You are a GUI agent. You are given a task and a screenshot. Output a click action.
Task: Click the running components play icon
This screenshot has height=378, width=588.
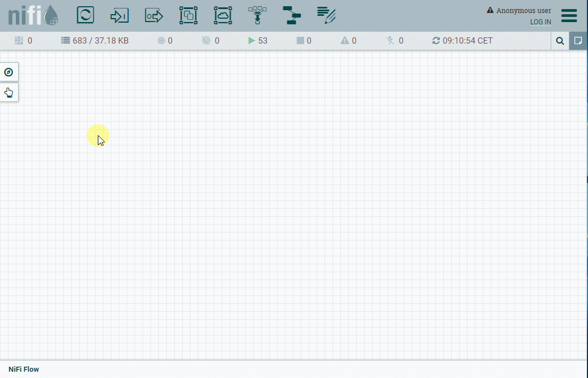point(252,41)
